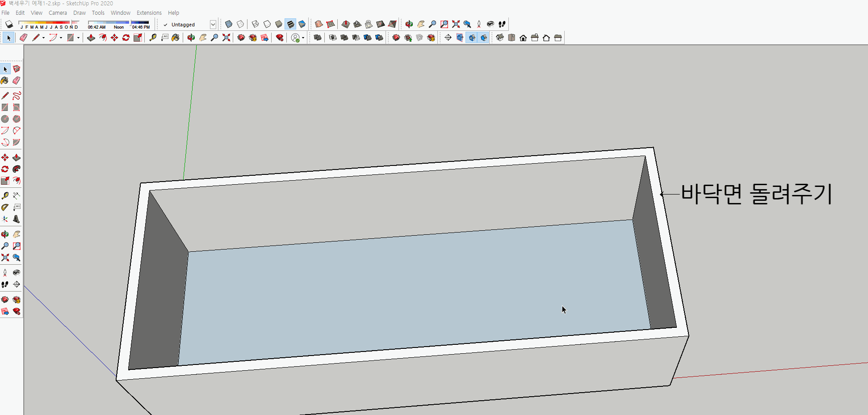Click the Iso view house icon
Image resolution: width=868 pixels, height=415 pixels.
click(500, 38)
